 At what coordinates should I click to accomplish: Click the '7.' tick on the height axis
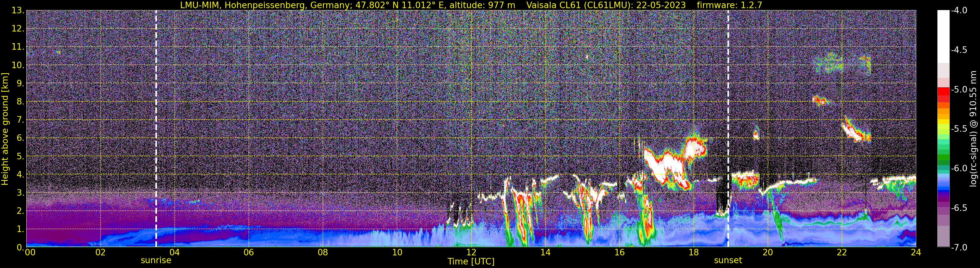point(20,120)
